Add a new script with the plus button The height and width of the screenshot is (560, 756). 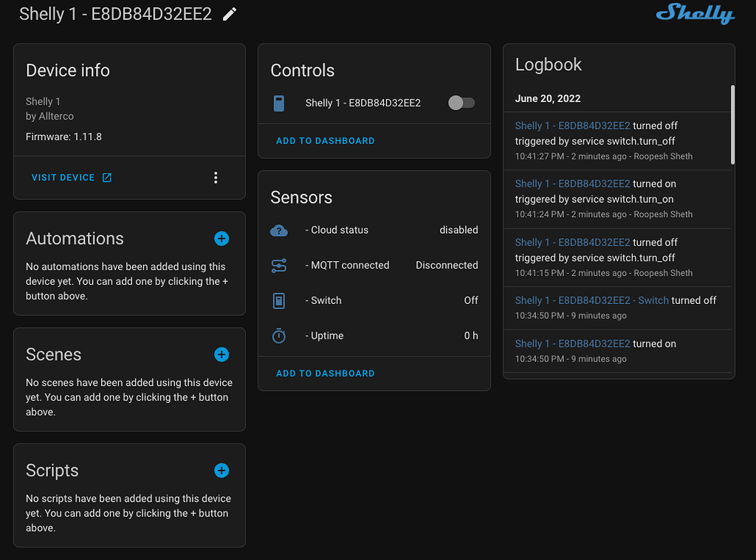point(221,470)
